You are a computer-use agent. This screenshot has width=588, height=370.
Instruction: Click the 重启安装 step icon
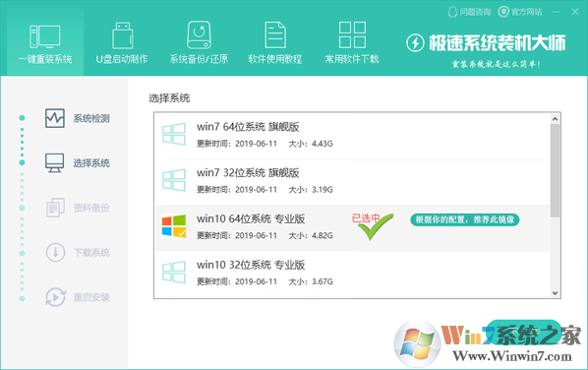pos(55,297)
